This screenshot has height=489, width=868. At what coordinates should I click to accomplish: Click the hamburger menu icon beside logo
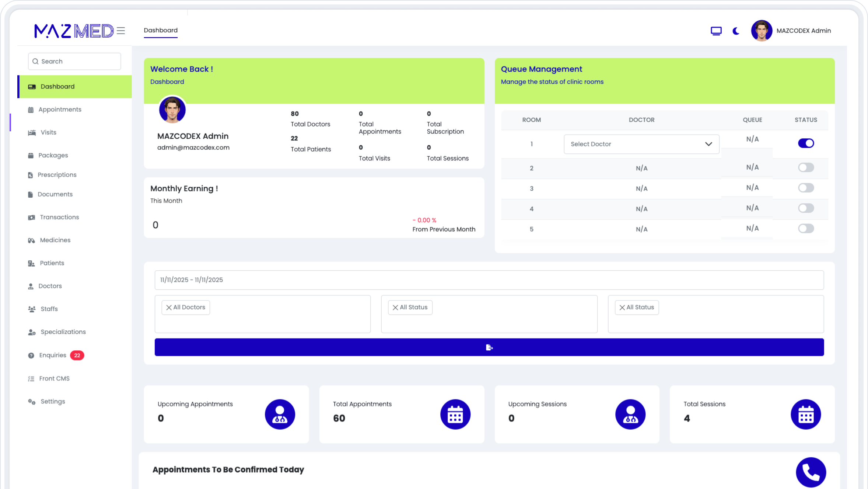coord(121,31)
